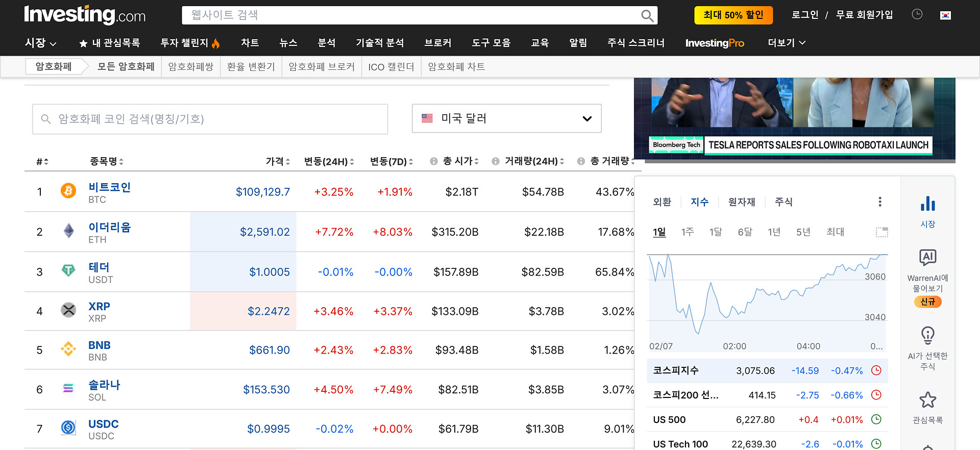Viewport: 980px width, 450px height.
Task: Switch to the 원자재 tab
Action: tap(741, 202)
